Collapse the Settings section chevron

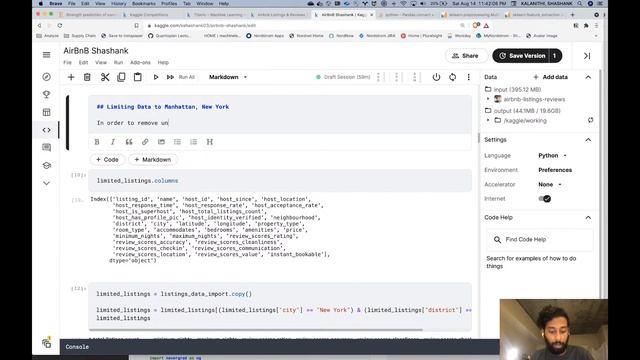point(588,140)
